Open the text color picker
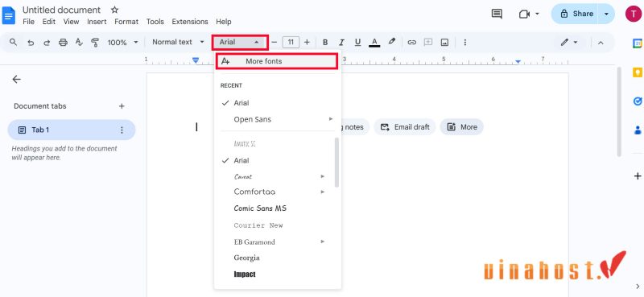Image resolution: width=644 pixels, height=297 pixels. 374,43
